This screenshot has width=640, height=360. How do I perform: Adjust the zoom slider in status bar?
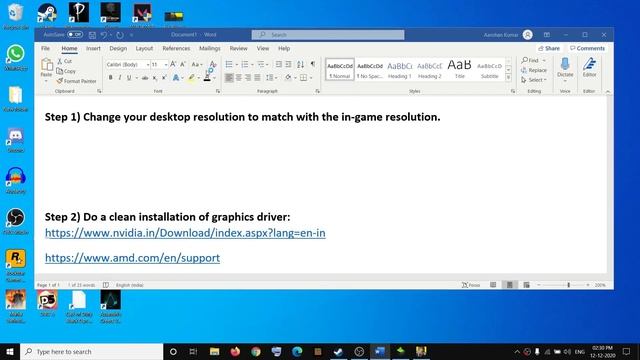[568, 285]
